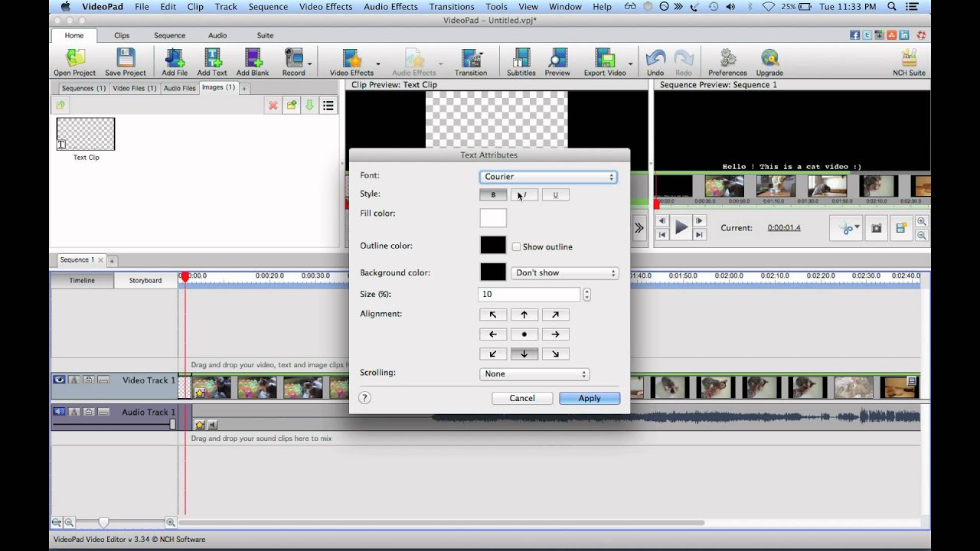980x551 pixels.
Task: Open Video Effects from the toolbar
Action: coord(351,63)
